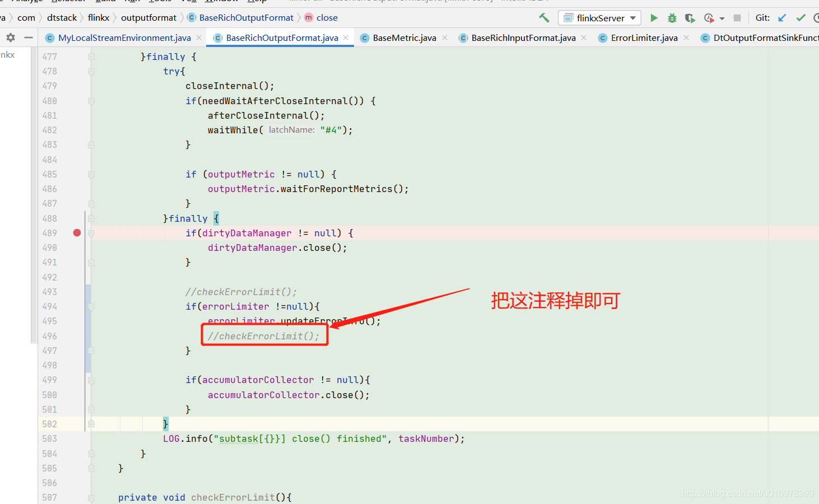Screen dimensions: 819x504
Task: Click the outputformat breadcrumb
Action: [148, 18]
